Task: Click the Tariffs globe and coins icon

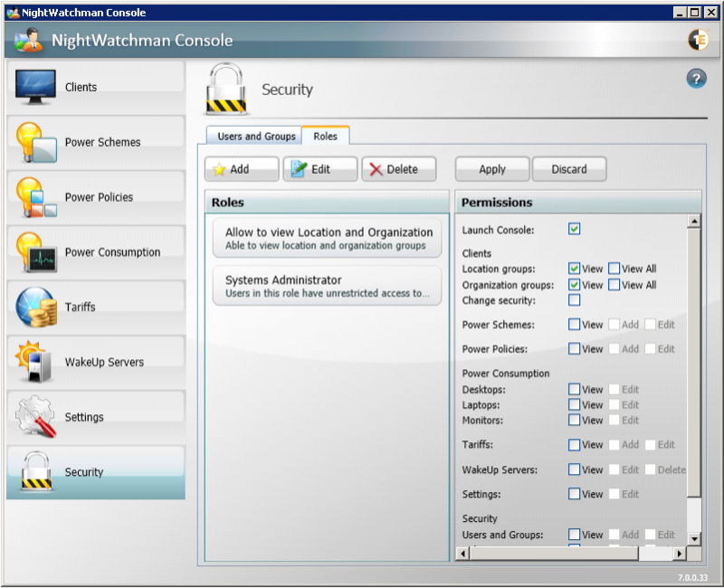Action: point(35,308)
